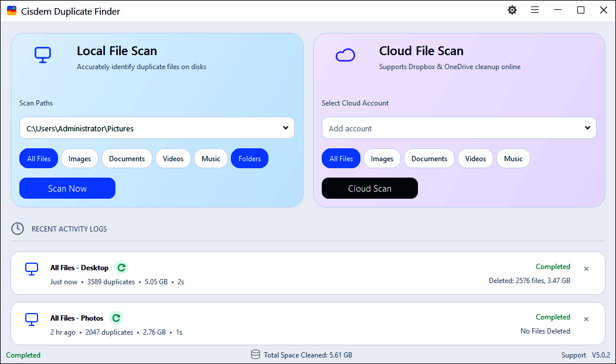Click monitor icon of the Photos log entry

coord(32,319)
